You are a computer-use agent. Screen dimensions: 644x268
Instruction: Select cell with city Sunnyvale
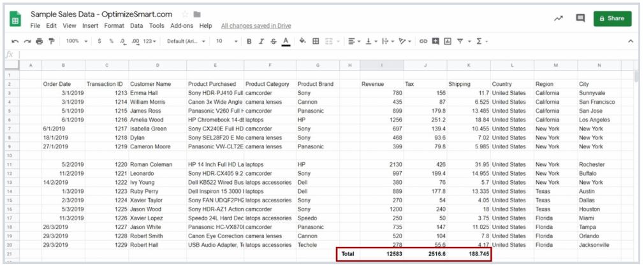click(x=599, y=92)
